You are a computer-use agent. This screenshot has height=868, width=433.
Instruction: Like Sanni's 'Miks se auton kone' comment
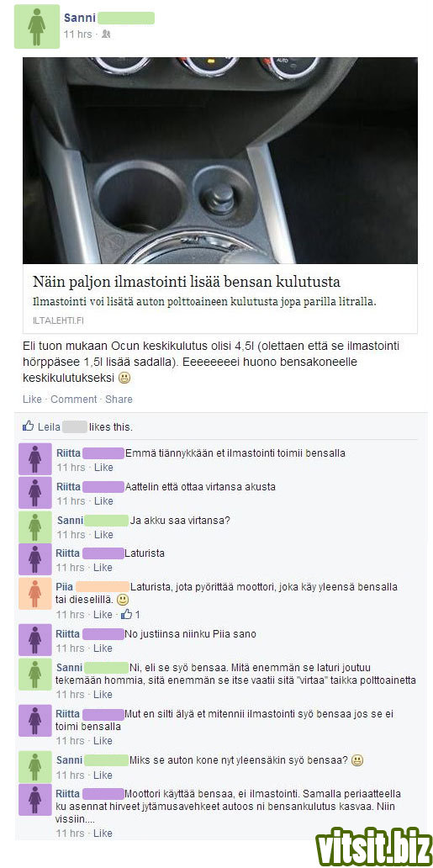pos(103,775)
